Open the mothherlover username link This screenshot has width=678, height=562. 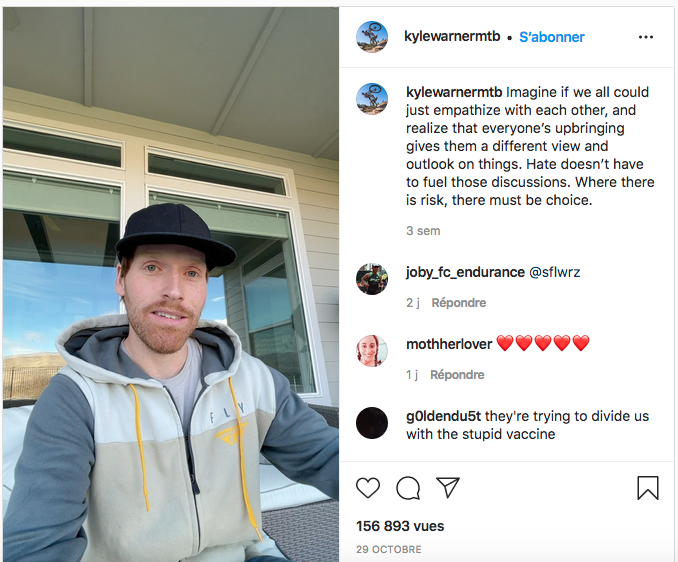pos(449,344)
